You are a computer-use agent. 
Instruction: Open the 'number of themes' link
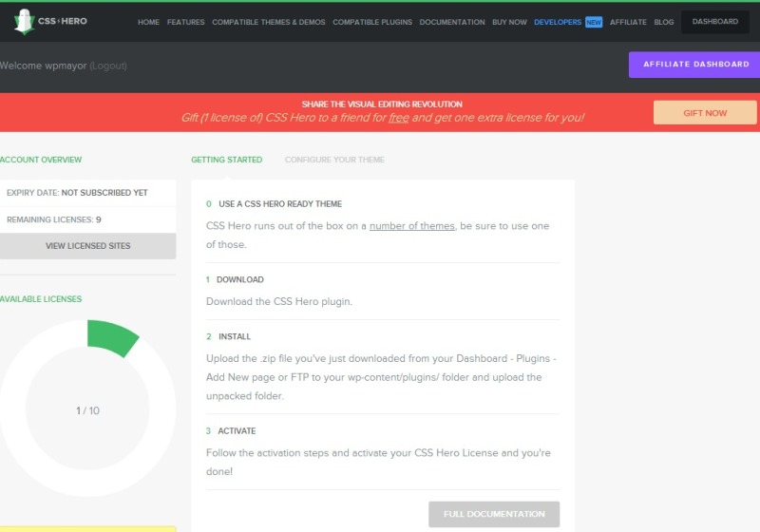(412, 226)
